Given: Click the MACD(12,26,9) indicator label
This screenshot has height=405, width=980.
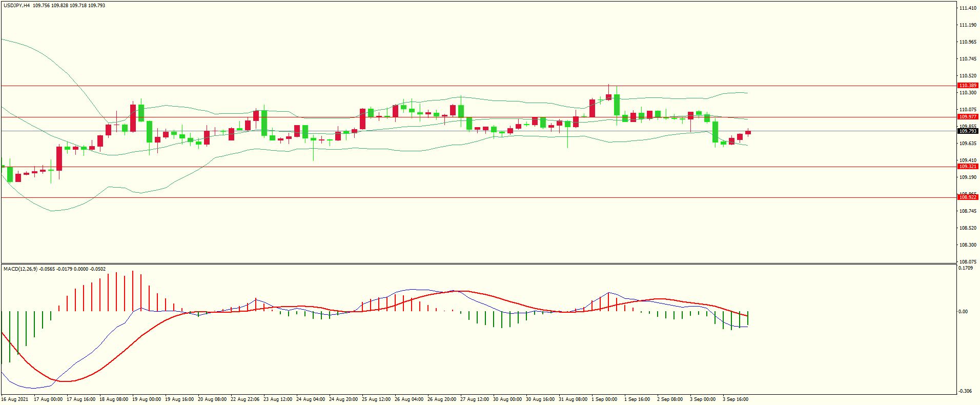Looking at the screenshot, I should (21, 269).
